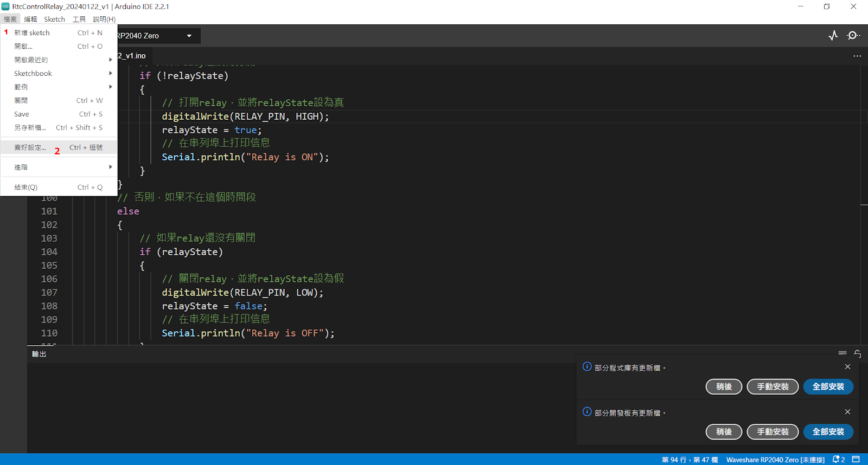This screenshot has height=465, width=868.
Task: Click the library updates info icon
Action: [587, 366]
